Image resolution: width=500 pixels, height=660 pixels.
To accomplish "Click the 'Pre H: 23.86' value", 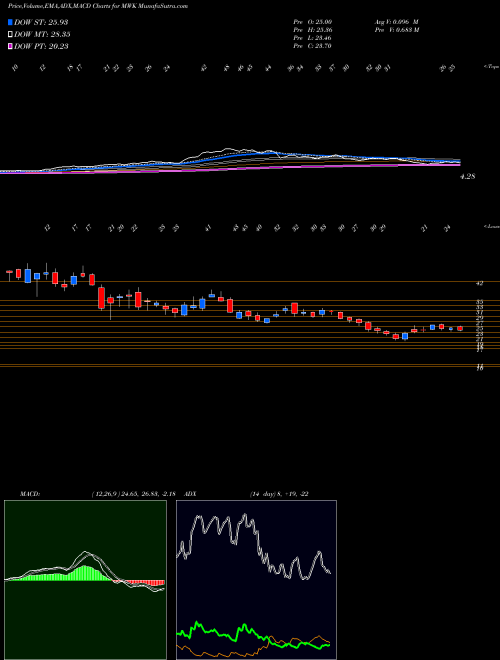I will [314, 30].
